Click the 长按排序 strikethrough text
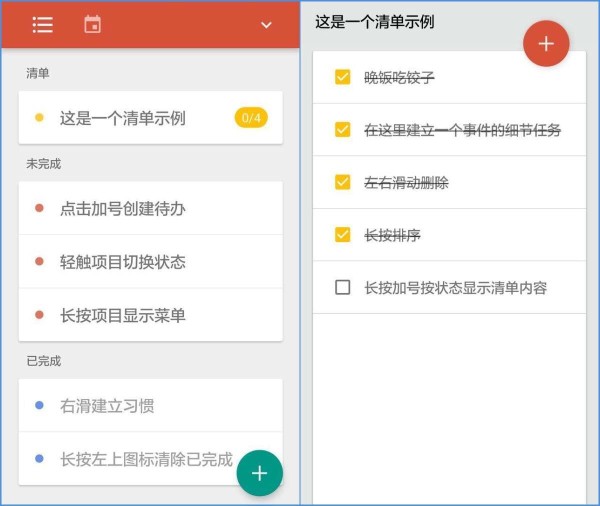600x506 pixels. [392, 235]
